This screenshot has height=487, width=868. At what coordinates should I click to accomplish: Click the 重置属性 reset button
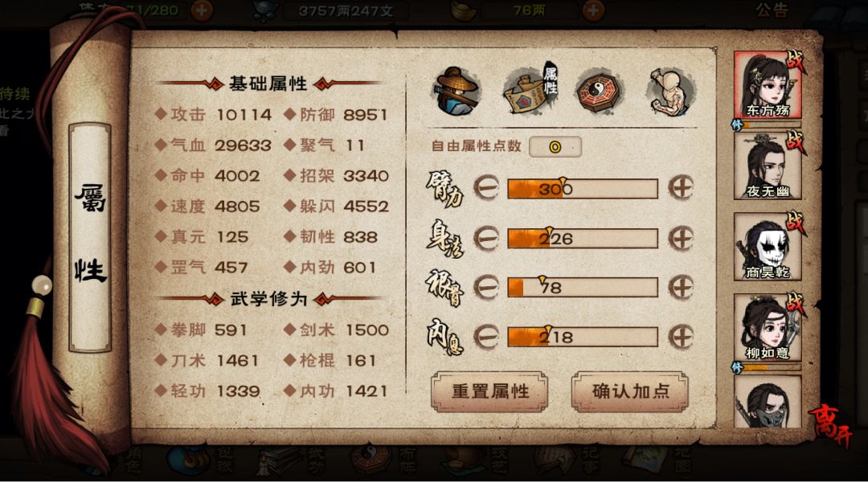coord(490,392)
